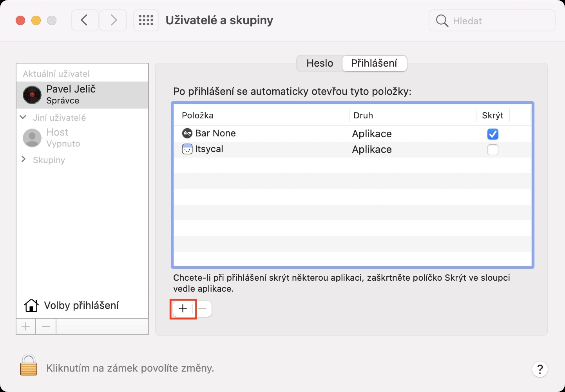The height and width of the screenshot is (392, 565).
Task: Switch to the Heslo tab
Action: [x=320, y=64]
